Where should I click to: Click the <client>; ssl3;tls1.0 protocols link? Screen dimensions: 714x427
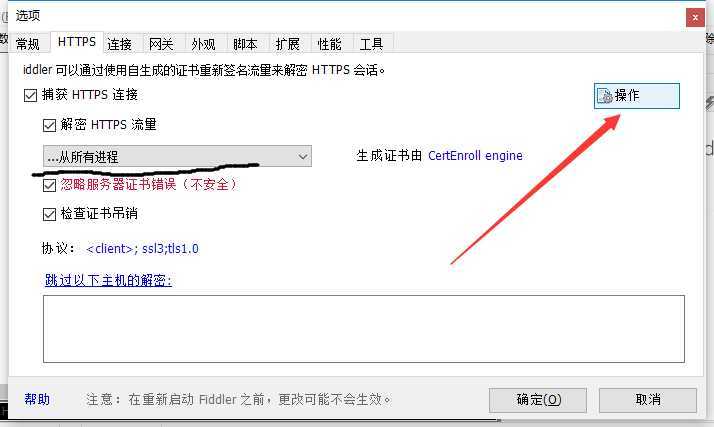pos(142,249)
